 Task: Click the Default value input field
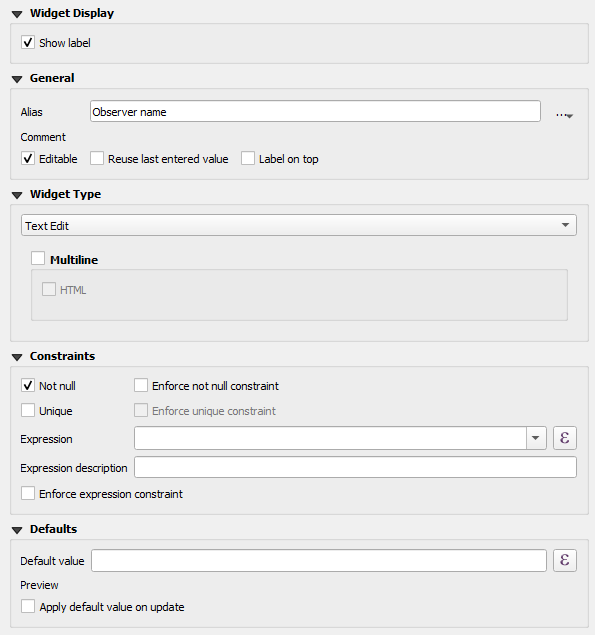pos(319,560)
